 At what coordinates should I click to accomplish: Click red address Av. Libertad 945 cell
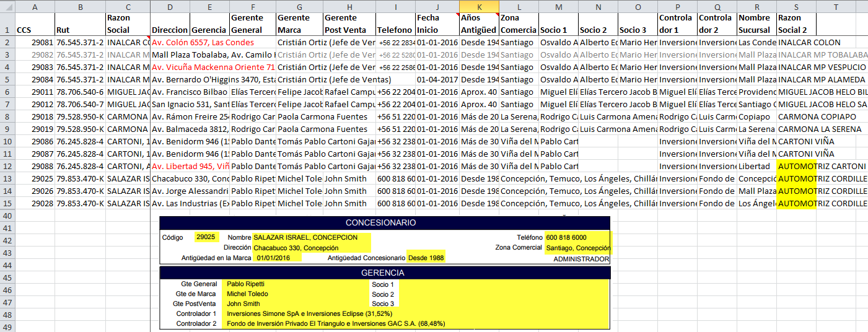coord(190,166)
